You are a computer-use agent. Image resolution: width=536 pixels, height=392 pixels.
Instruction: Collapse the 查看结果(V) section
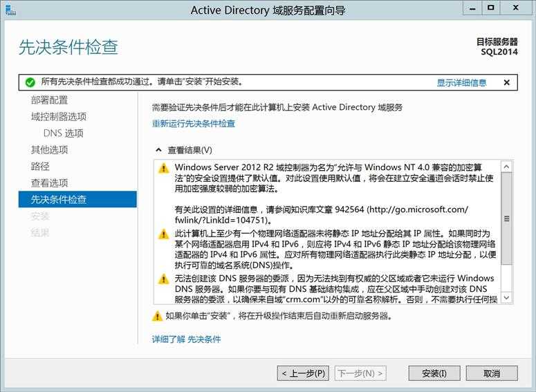158,150
